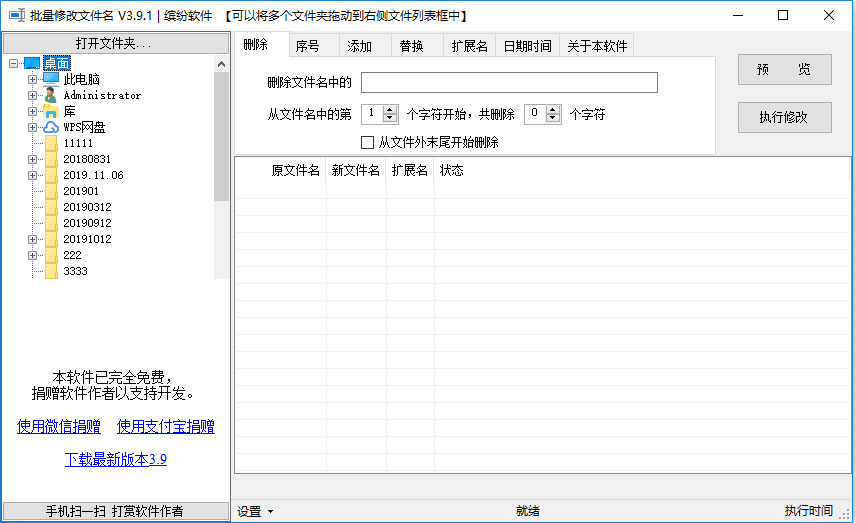Click the folder icon for 20180831
Screen dimensions: 856x523
[51, 159]
